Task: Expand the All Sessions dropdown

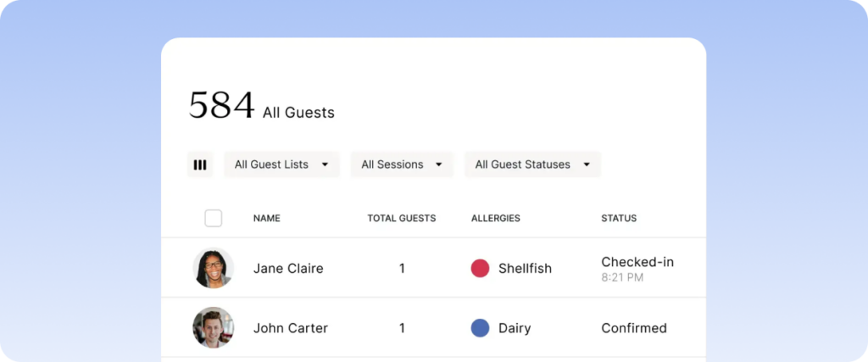Action: (x=402, y=165)
